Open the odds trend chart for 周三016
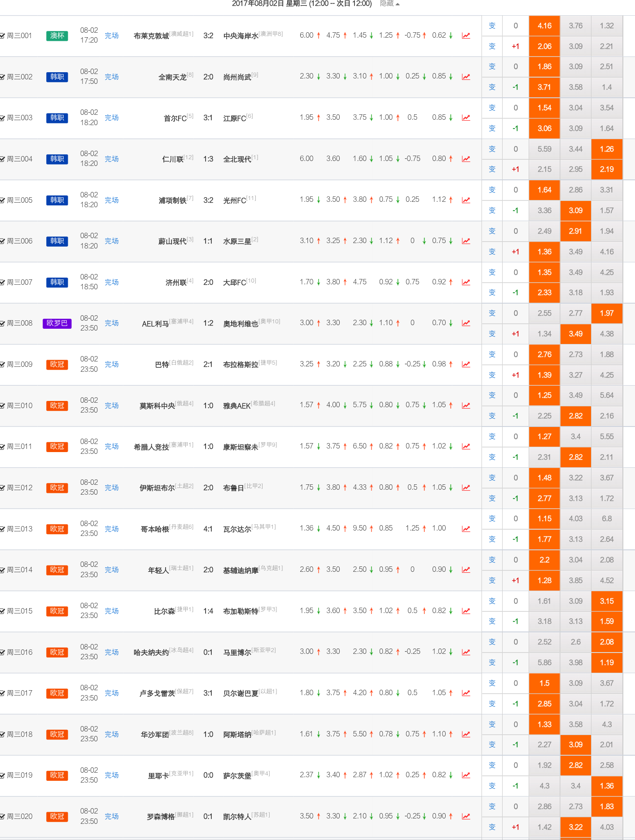The image size is (635, 840). click(x=466, y=652)
